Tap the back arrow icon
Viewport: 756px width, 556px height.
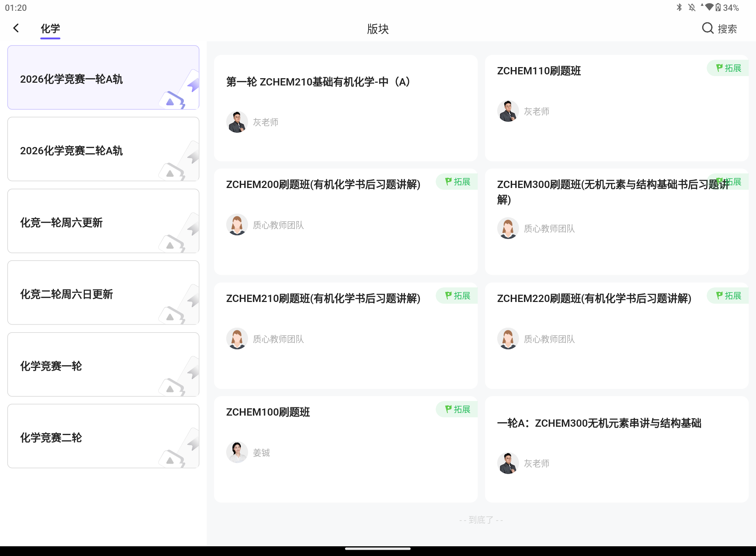pyautogui.click(x=16, y=28)
